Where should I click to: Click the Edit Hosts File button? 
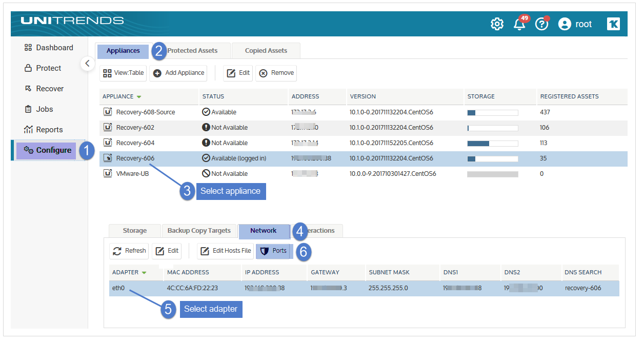click(226, 251)
